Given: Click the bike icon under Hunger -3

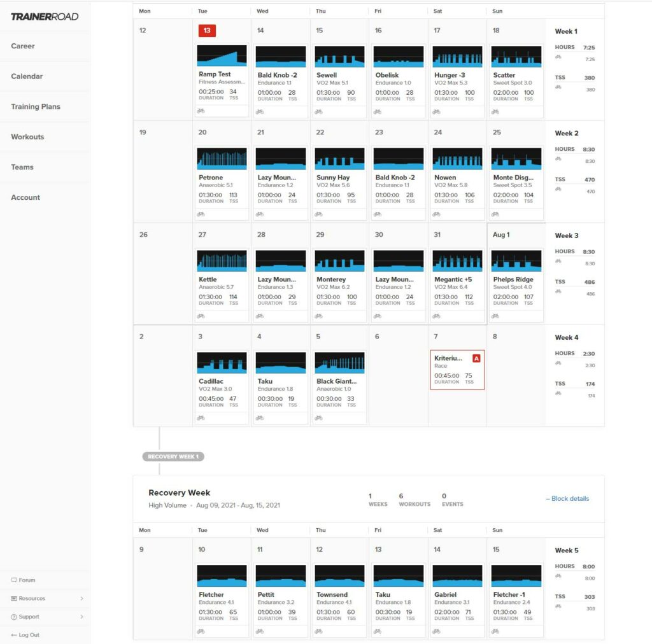Looking at the screenshot, I should pyautogui.click(x=436, y=112).
